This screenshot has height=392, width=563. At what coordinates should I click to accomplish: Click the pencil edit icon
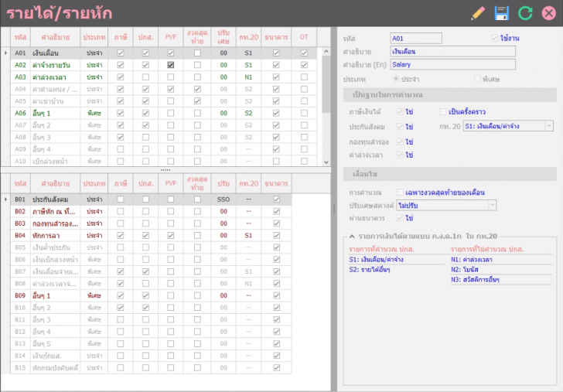(478, 13)
